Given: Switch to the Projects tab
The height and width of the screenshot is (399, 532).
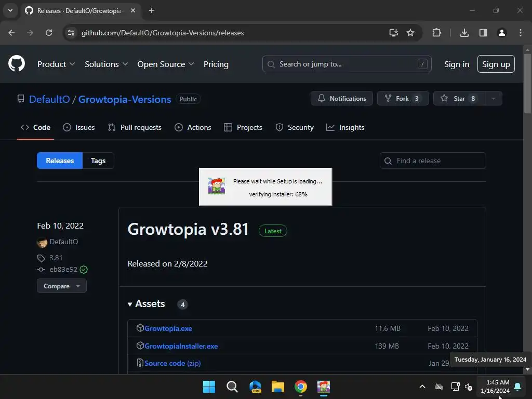Looking at the screenshot, I should click(243, 128).
